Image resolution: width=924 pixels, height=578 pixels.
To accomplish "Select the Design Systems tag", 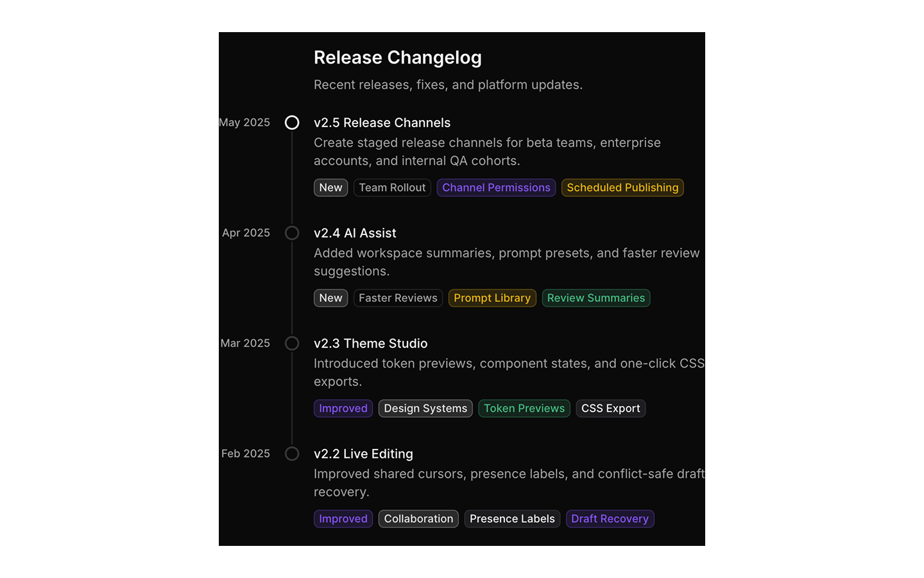I will point(425,408).
